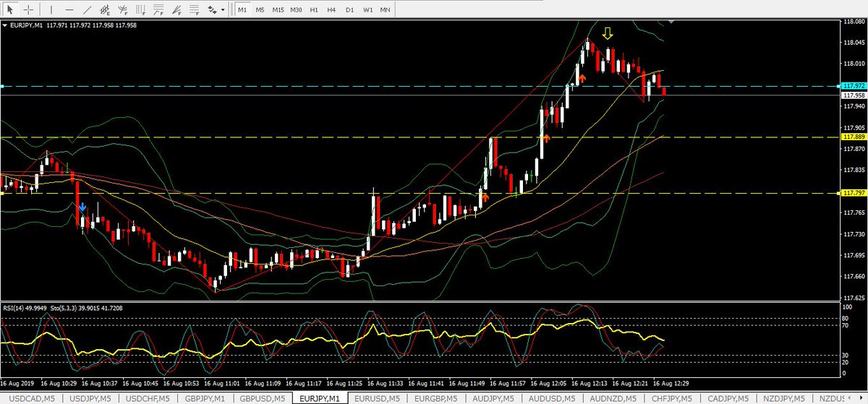Switch chart to M15 timeframe
The width and height of the screenshot is (868, 404).
tap(278, 9)
